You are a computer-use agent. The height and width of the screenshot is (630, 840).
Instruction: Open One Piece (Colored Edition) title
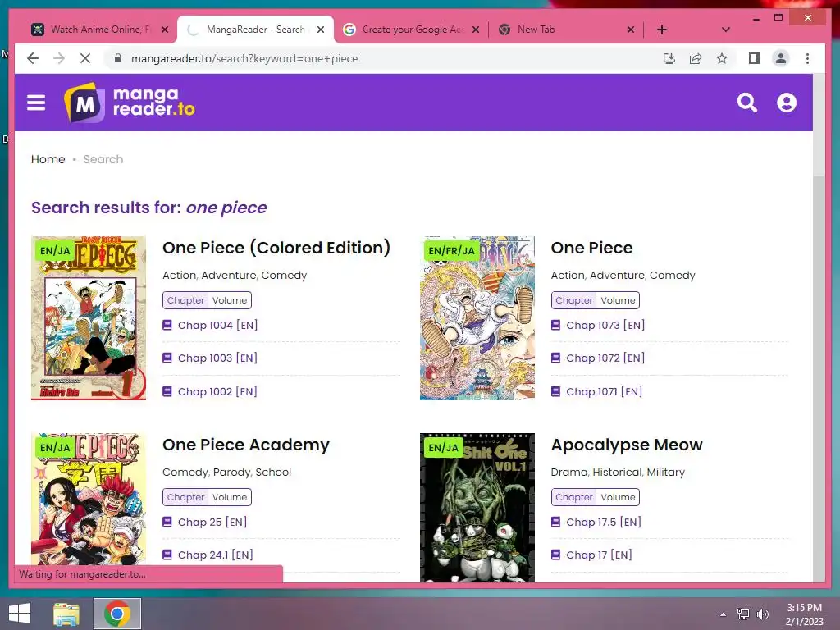click(276, 248)
